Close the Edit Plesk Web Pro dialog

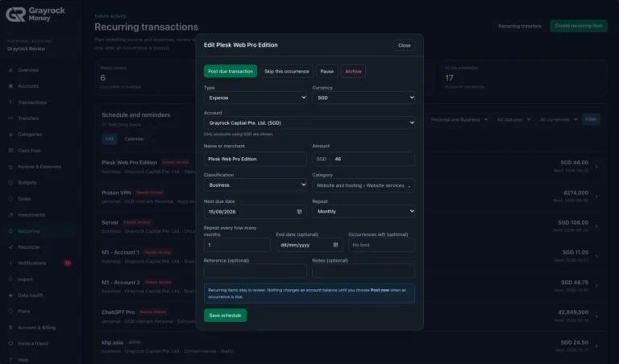pyautogui.click(x=405, y=45)
